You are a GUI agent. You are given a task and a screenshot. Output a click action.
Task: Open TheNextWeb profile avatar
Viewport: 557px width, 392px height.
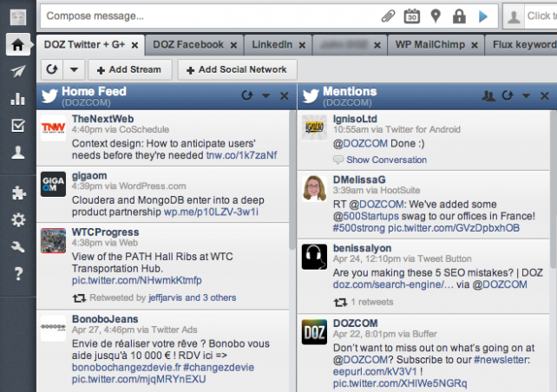point(53,127)
